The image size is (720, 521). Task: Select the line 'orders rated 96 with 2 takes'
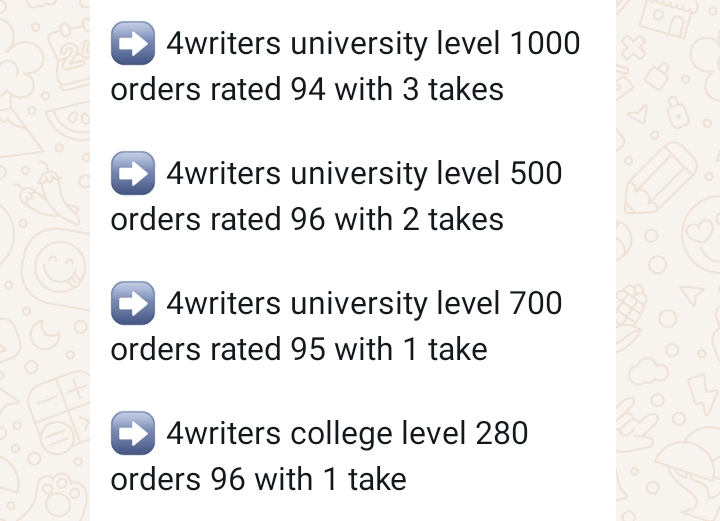point(307,219)
